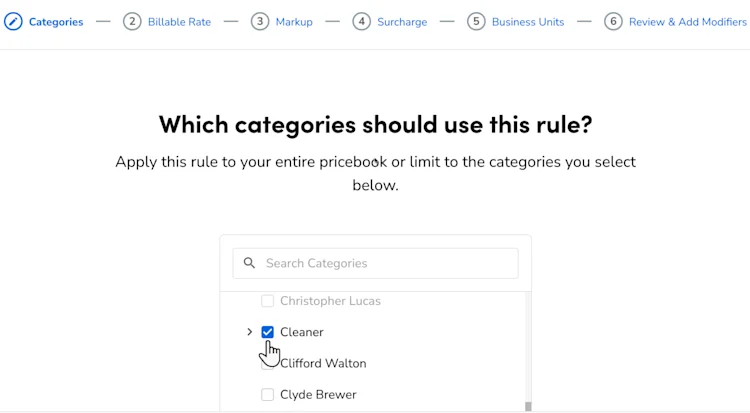Jump to Review & Add Modifiers
Screen dimensions: 750x413
point(688,22)
